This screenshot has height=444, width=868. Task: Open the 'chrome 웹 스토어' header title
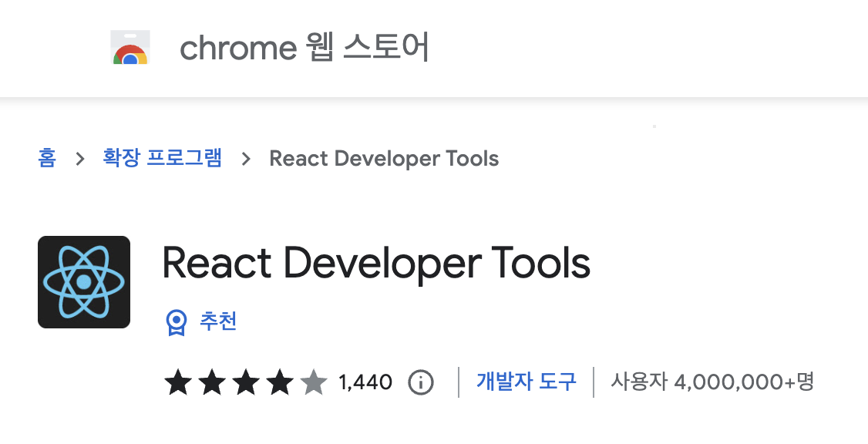tap(304, 48)
